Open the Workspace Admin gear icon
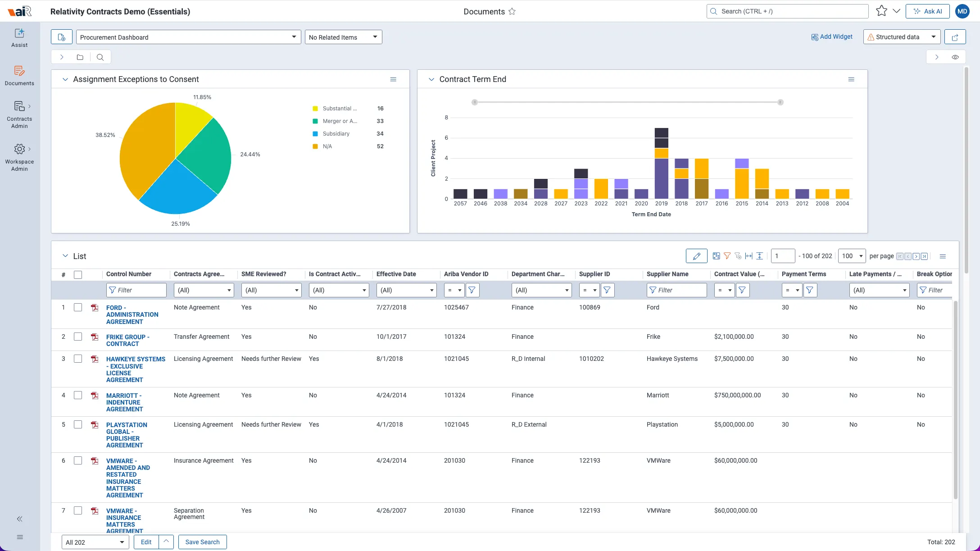The image size is (980, 551). [x=19, y=149]
